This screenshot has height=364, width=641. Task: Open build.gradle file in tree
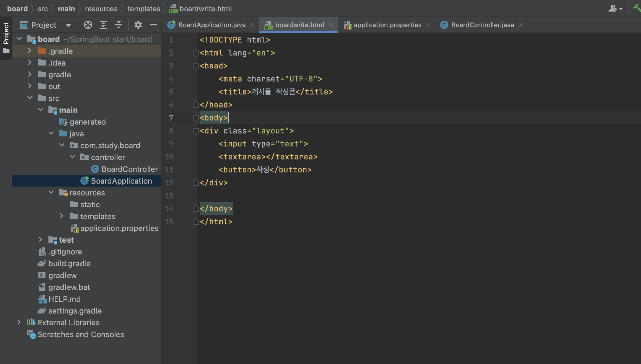(69, 264)
